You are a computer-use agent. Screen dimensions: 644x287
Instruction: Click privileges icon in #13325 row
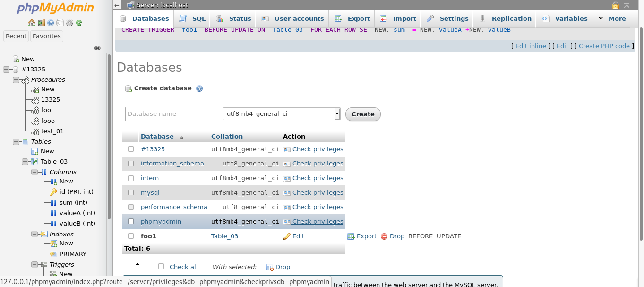(287, 149)
